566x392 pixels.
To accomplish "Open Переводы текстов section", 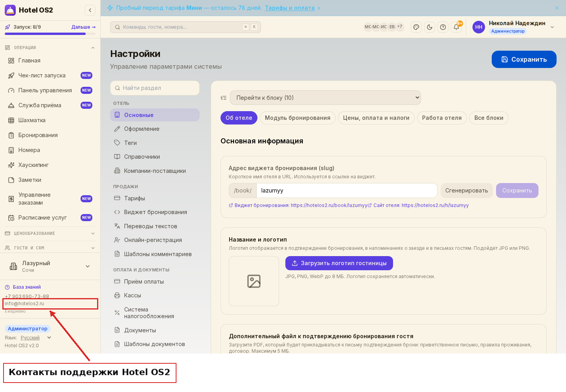I will [155, 226].
